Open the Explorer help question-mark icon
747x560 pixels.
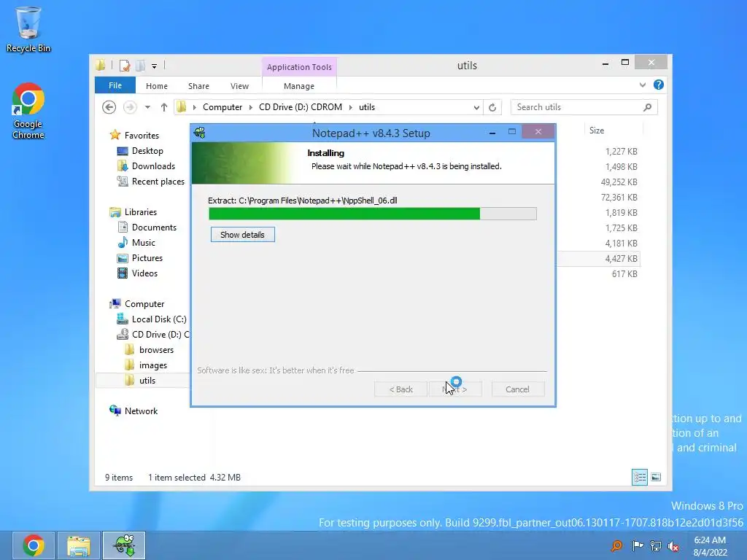[659, 85]
